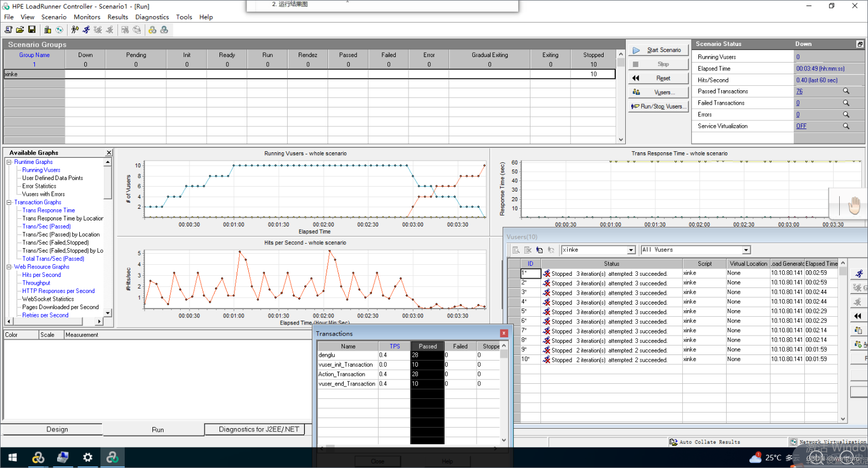Click the New Scenario toolbar icon
The width and height of the screenshot is (868, 468).
pos(8,30)
